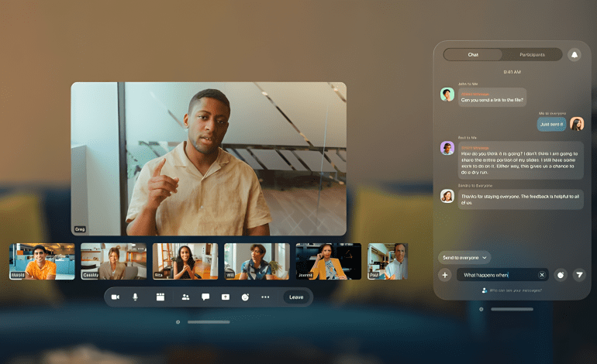The height and width of the screenshot is (364, 597).
Task: Clear the message text with the X icon
Action: tap(542, 275)
